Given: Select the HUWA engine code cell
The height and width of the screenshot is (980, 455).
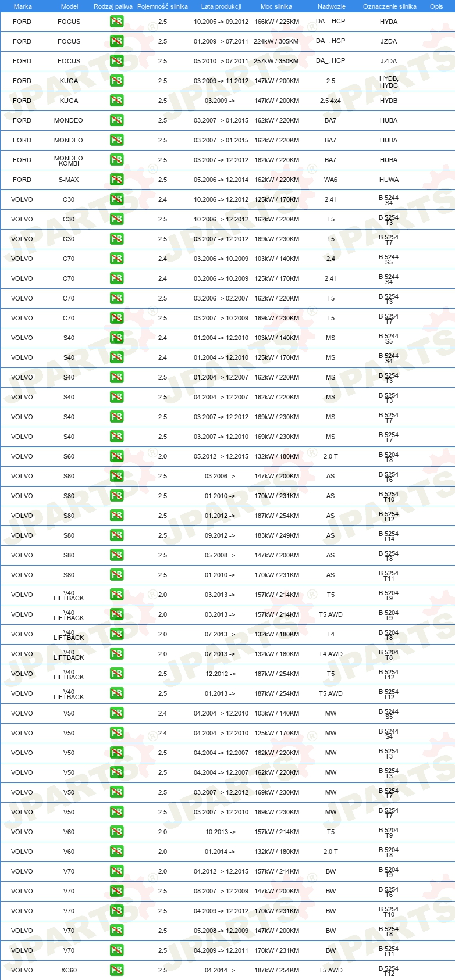Looking at the screenshot, I should [x=389, y=180].
